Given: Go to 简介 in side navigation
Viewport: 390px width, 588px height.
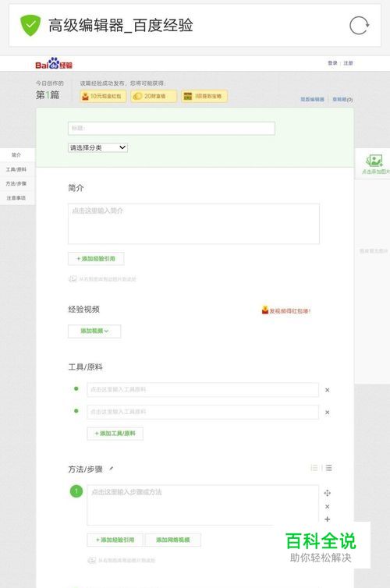Looking at the screenshot, I should point(17,155).
